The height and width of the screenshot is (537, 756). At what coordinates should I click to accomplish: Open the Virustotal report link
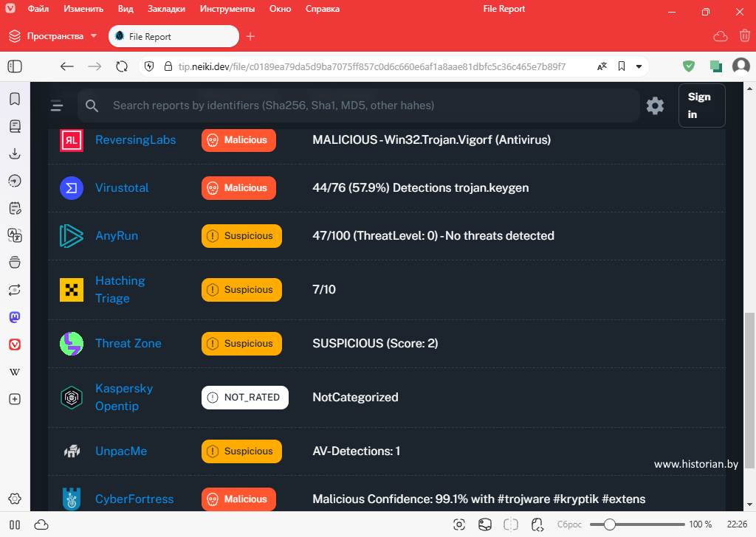click(122, 188)
